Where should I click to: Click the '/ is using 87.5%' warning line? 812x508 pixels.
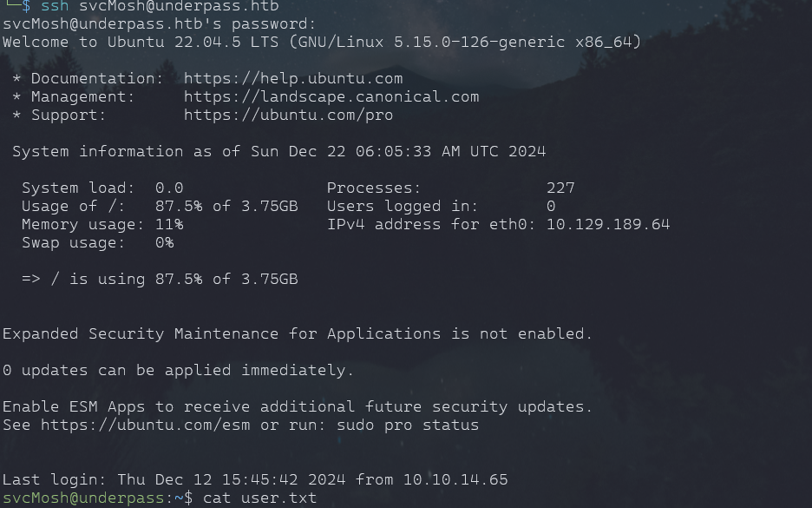(x=160, y=279)
